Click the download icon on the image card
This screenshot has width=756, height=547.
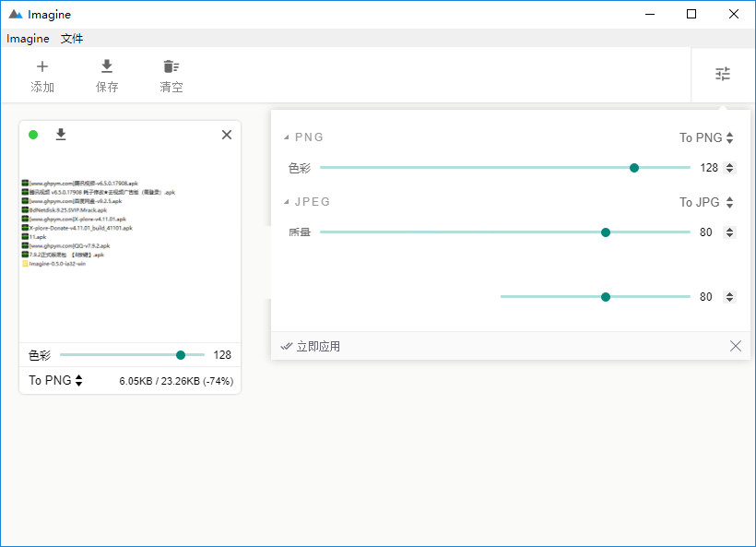pyautogui.click(x=61, y=135)
